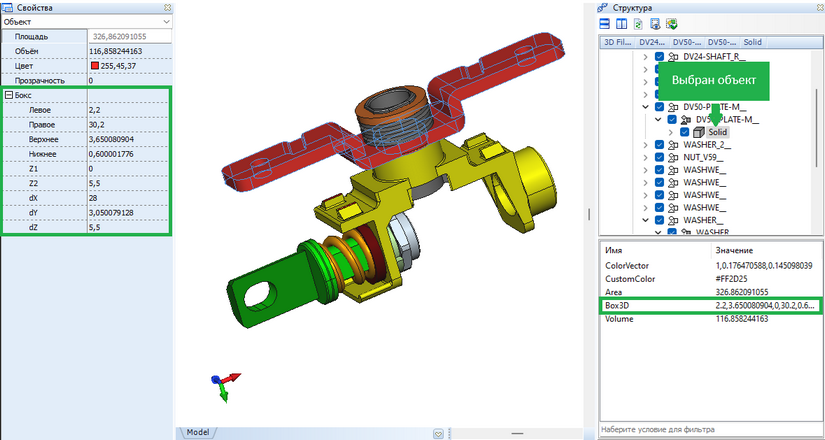The height and width of the screenshot is (440, 825).
Task: Toggle the NUT_V59__ visibility checkbox
Action: point(659,157)
